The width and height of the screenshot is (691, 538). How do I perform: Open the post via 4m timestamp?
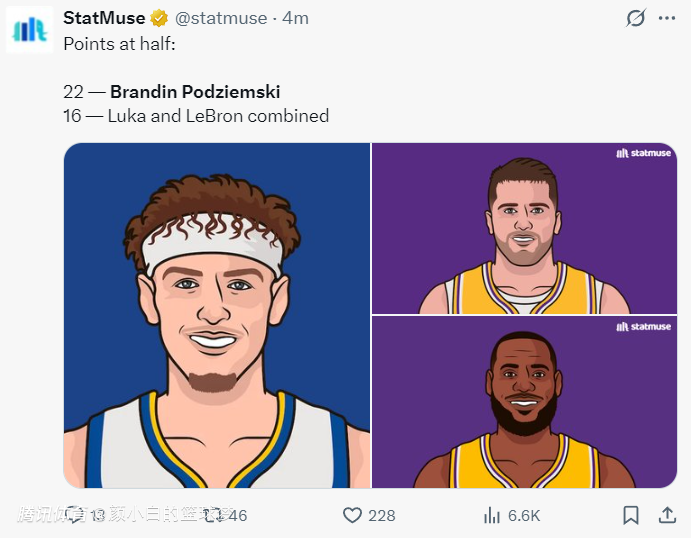tap(296, 18)
